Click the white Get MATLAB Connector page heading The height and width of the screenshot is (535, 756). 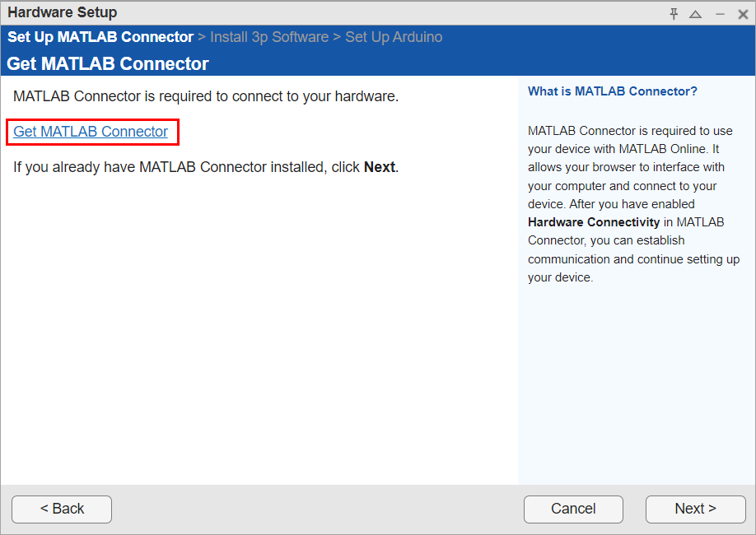tap(108, 63)
